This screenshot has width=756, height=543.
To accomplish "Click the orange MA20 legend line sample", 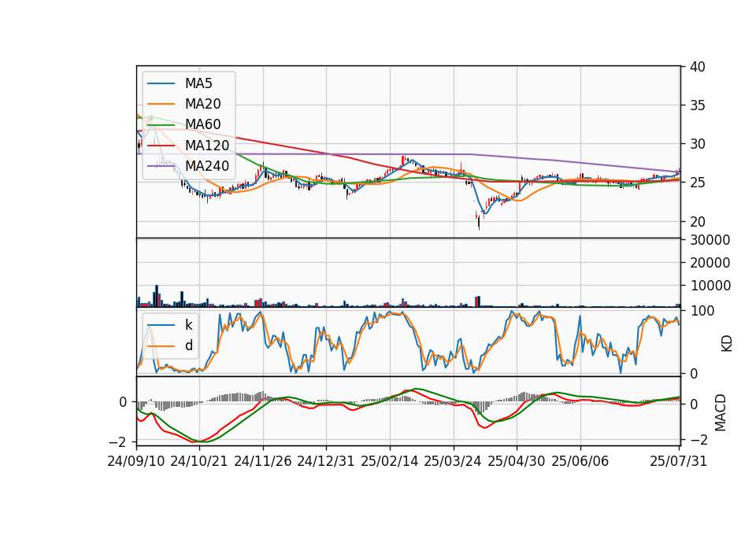I will [x=161, y=104].
